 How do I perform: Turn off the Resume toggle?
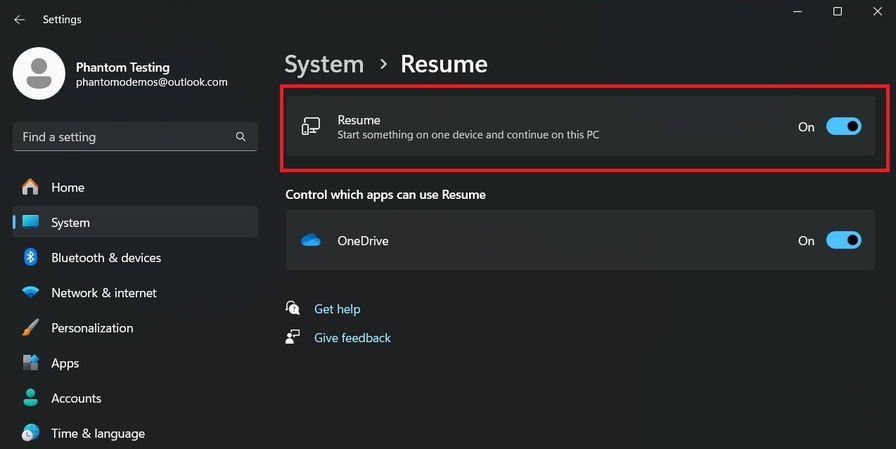843,127
